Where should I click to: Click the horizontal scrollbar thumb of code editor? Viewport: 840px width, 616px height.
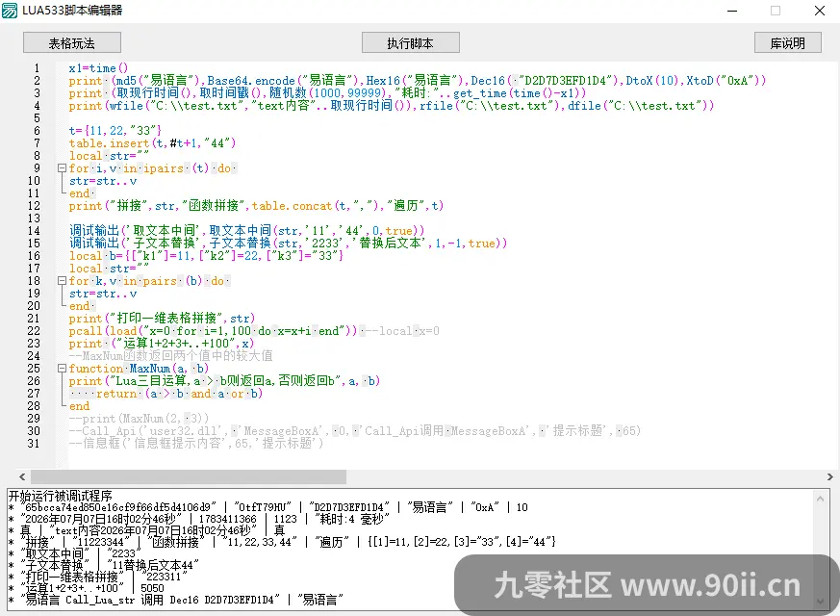pos(189,476)
